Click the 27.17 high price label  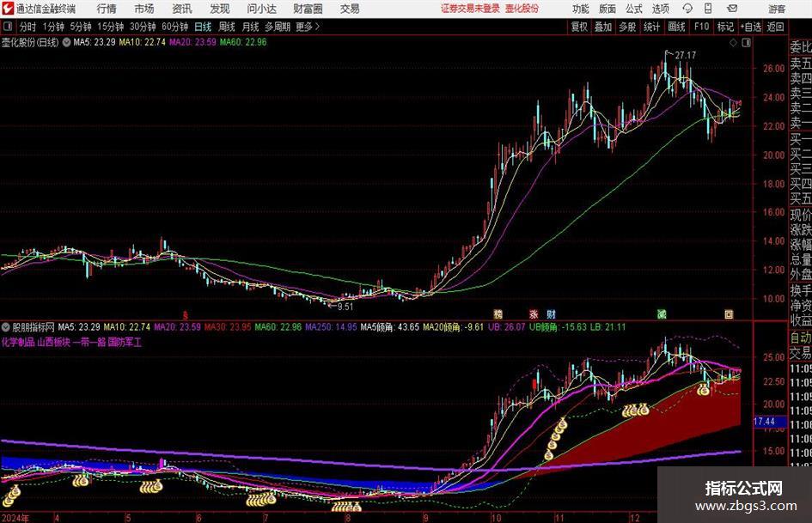[685, 55]
